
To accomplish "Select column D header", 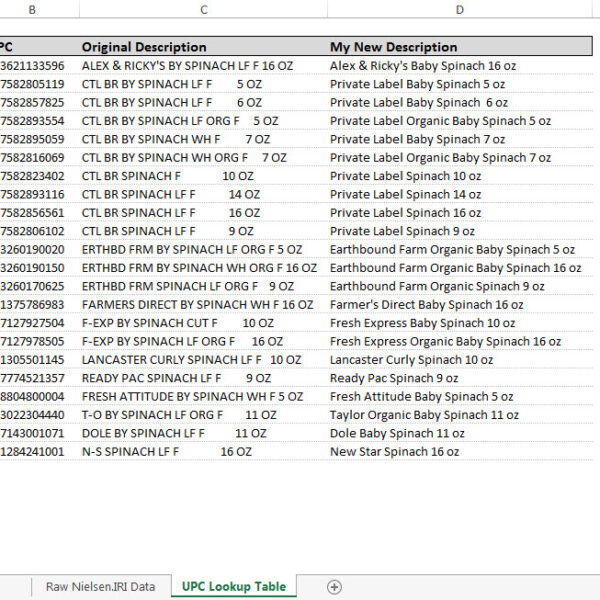I will click(x=460, y=9).
